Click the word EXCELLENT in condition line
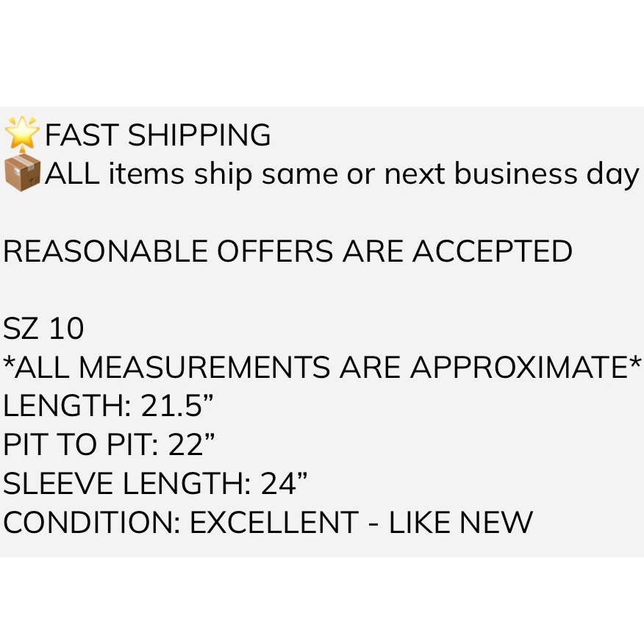The height and width of the screenshot is (644, 644). coord(274,522)
